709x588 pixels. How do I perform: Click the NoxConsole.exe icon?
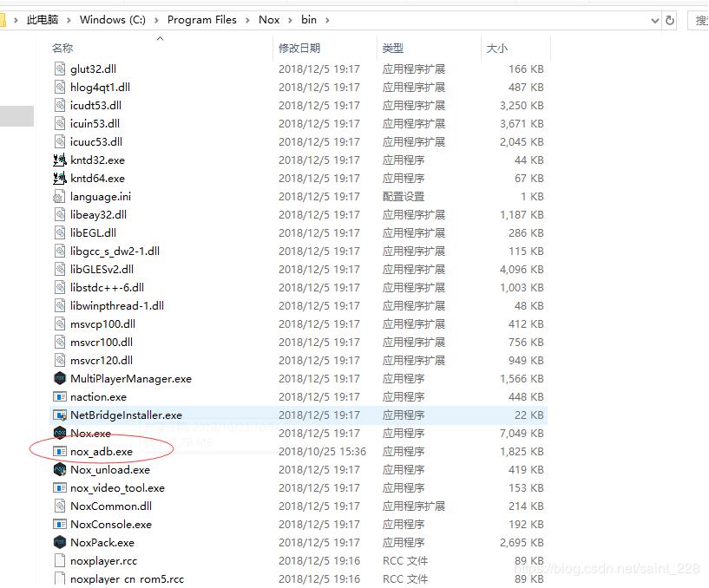click(60, 525)
